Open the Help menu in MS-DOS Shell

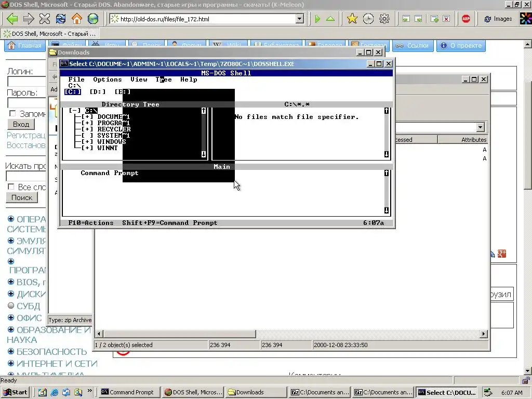[x=189, y=79]
